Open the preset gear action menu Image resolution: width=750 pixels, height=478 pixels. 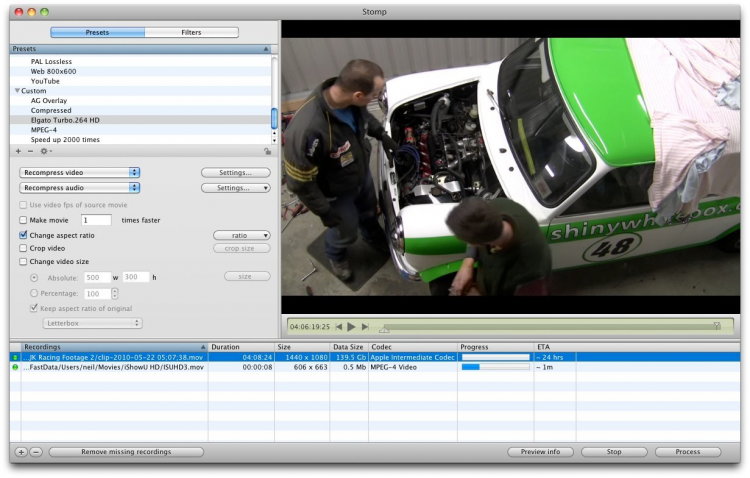(x=45, y=151)
